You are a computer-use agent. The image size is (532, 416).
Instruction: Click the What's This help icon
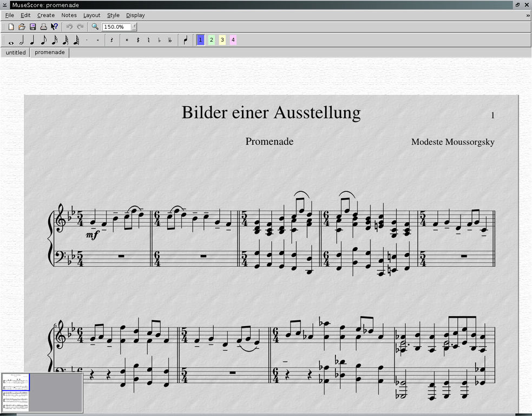point(54,27)
